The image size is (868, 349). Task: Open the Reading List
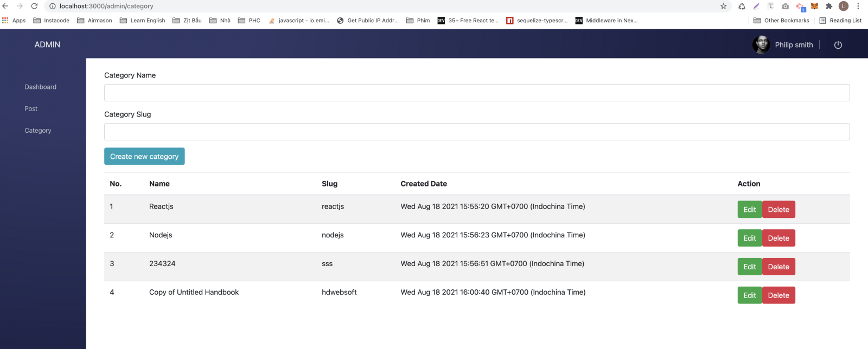(x=840, y=21)
